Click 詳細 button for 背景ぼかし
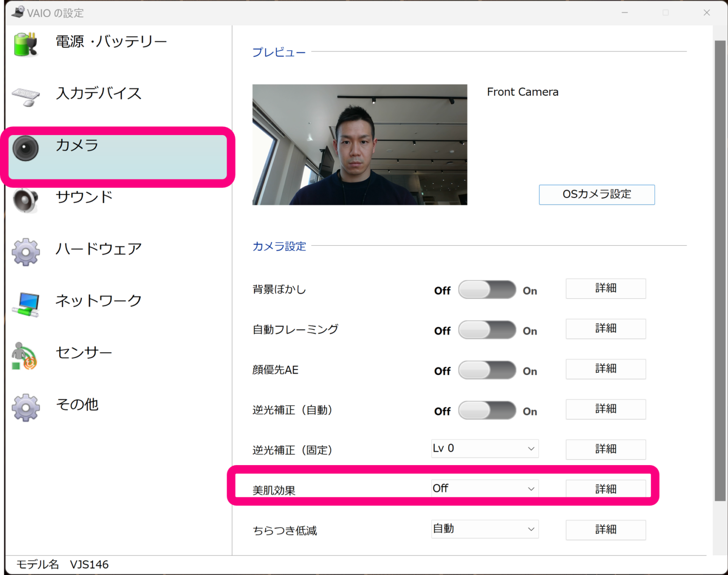 click(605, 288)
